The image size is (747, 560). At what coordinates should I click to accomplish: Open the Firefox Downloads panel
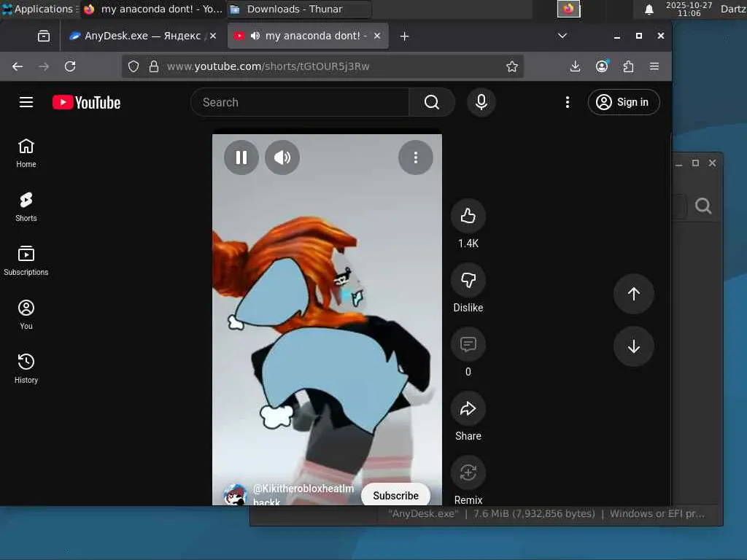coord(575,66)
